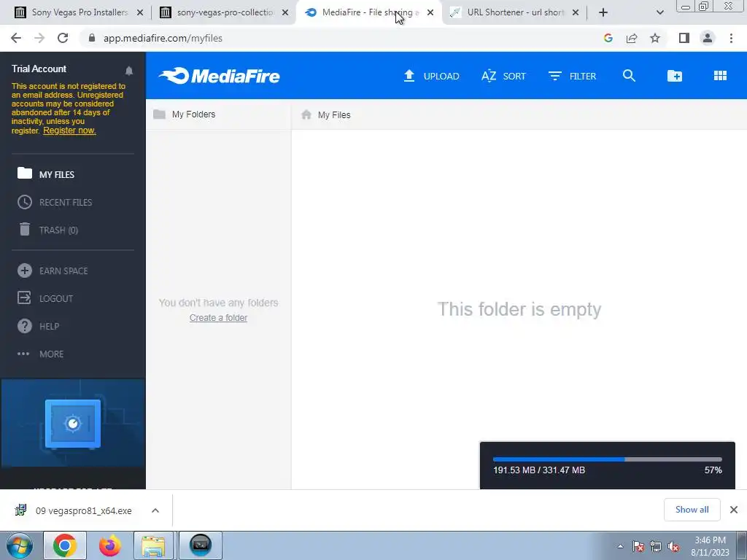Click Logout in sidebar

click(45, 298)
